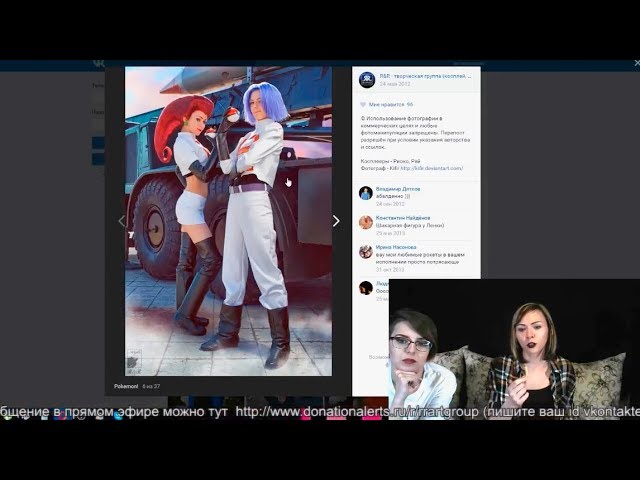Click the '6 из 27' photo counter
640x480 pixels.
pos(151,386)
